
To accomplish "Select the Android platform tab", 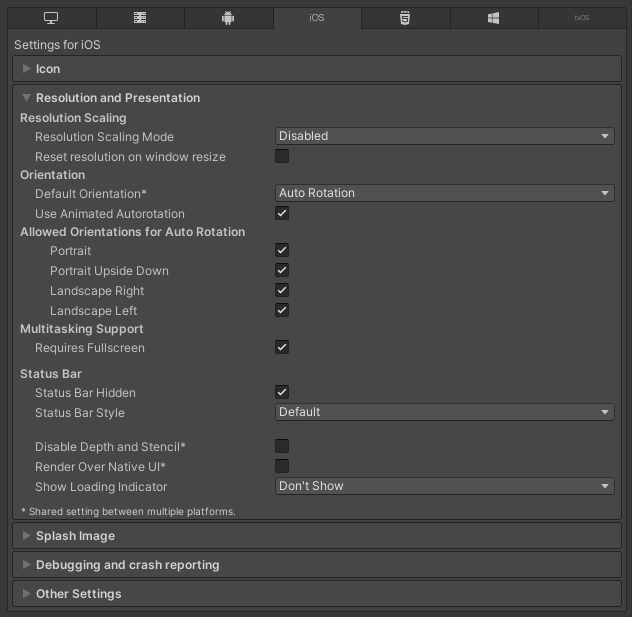I will tap(228, 18).
